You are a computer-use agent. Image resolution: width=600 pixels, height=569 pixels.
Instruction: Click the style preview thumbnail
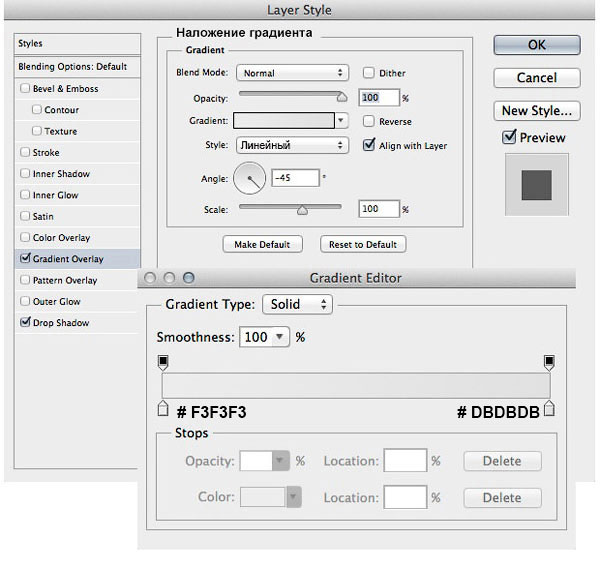(536, 185)
